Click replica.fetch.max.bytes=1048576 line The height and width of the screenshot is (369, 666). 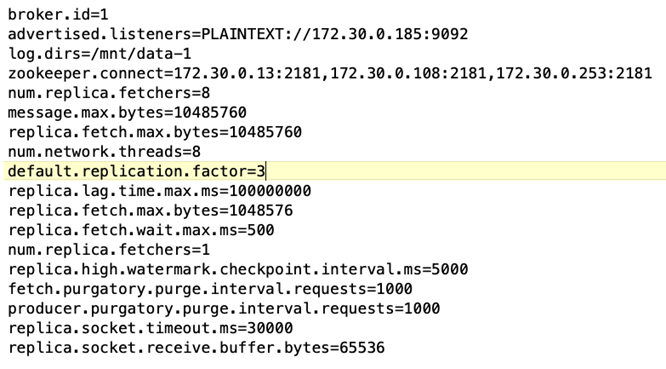150,211
